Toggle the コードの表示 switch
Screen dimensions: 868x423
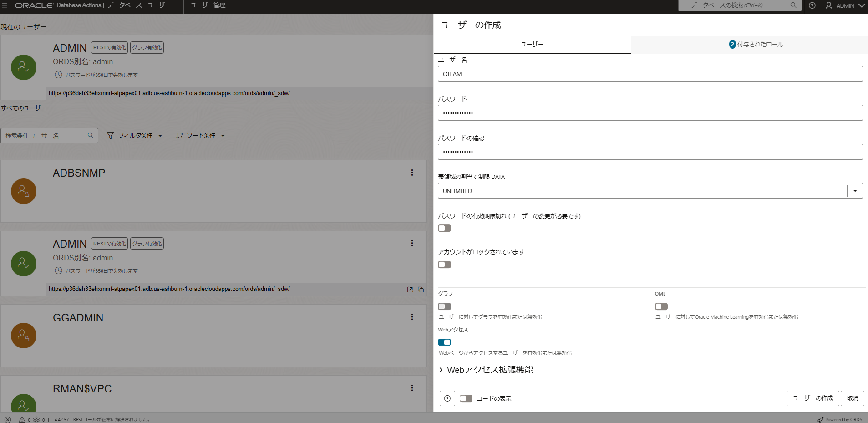tap(466, 398)
